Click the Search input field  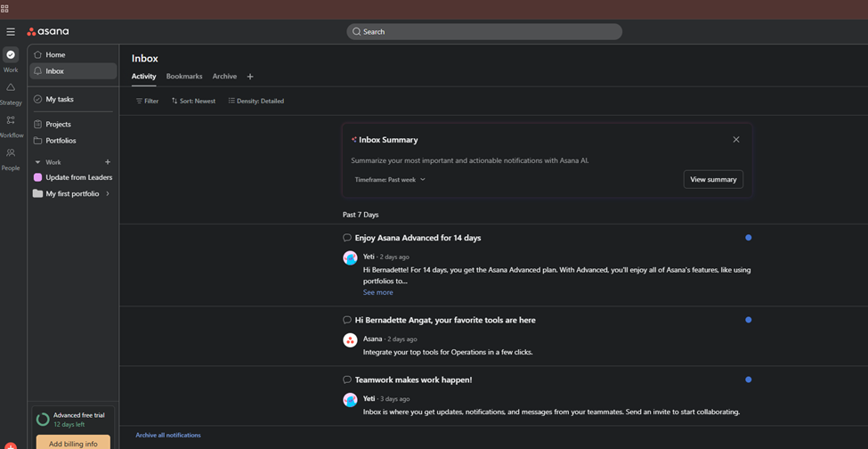484,32
